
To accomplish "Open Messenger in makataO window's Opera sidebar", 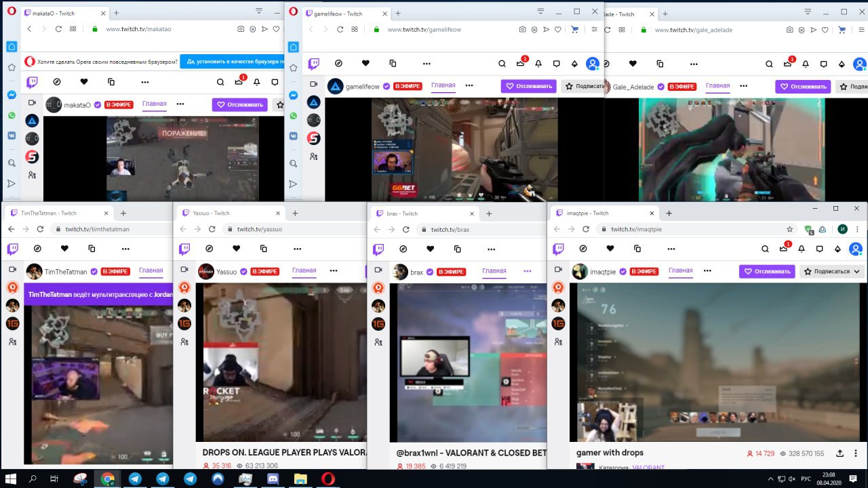I will tap(12, 96).
